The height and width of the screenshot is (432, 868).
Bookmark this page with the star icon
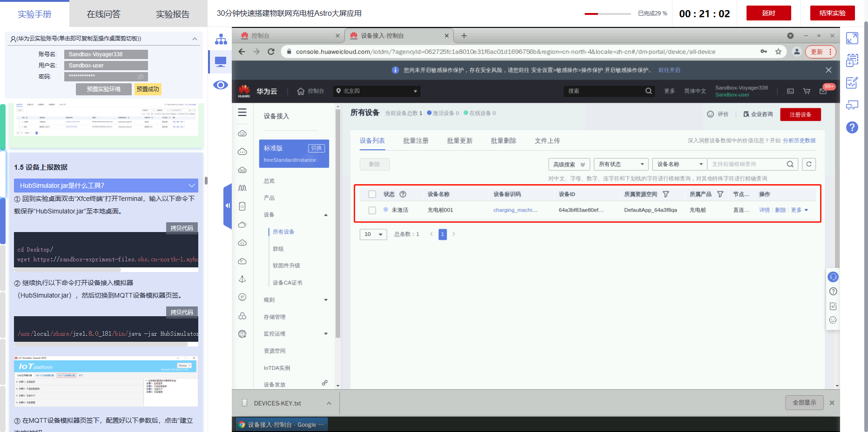coord(778,52)
